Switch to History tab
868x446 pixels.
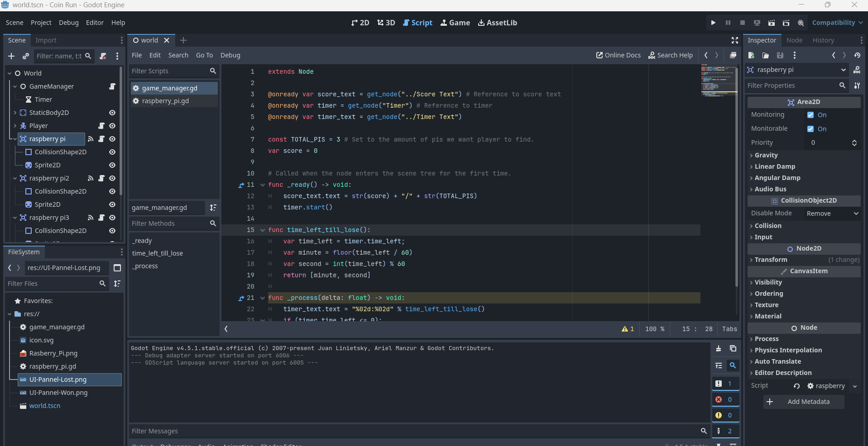823,40
